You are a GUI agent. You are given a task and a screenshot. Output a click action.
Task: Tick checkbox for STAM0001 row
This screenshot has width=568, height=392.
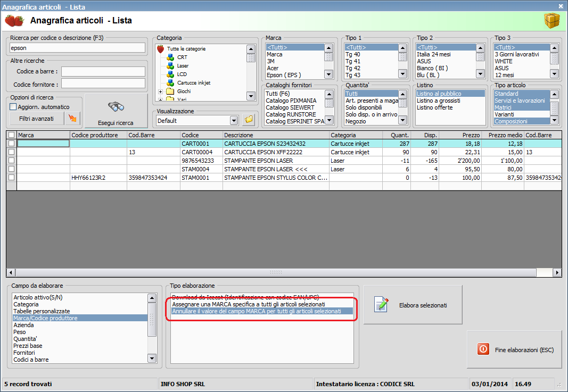[x=12, y=177]
